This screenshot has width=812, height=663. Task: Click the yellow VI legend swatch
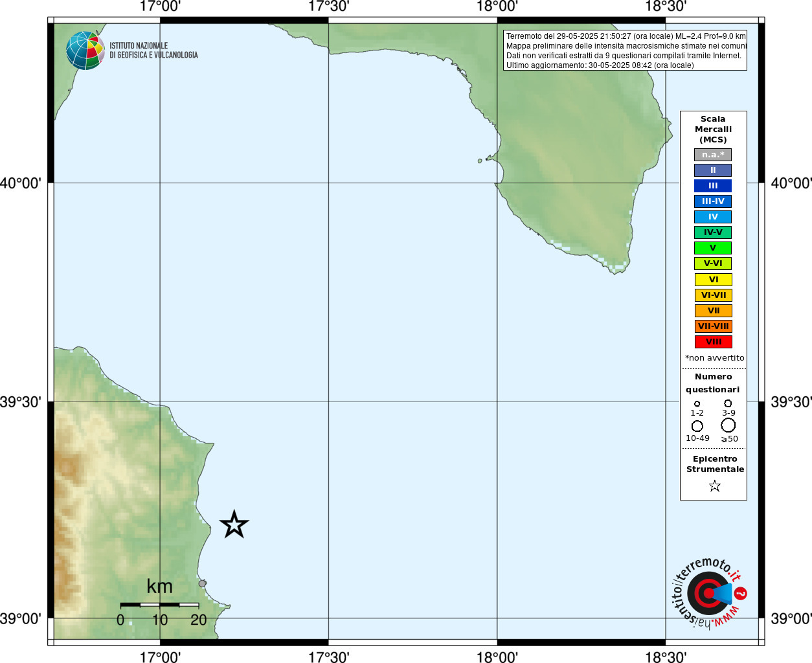click(x=714, y=280)
